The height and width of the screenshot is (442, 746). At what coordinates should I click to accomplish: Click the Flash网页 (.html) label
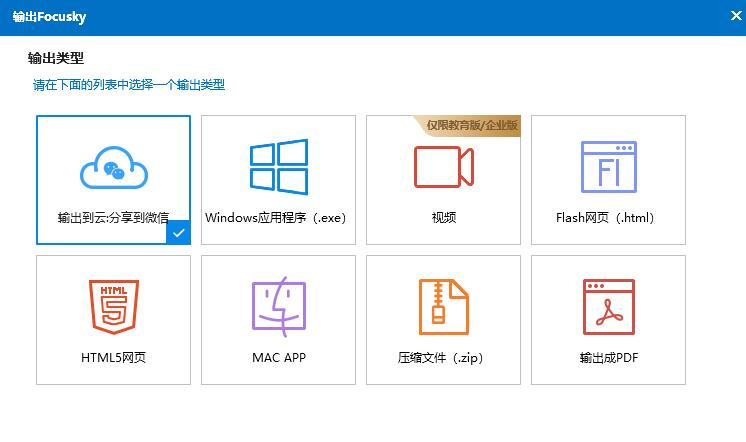[x=605, y=218]
